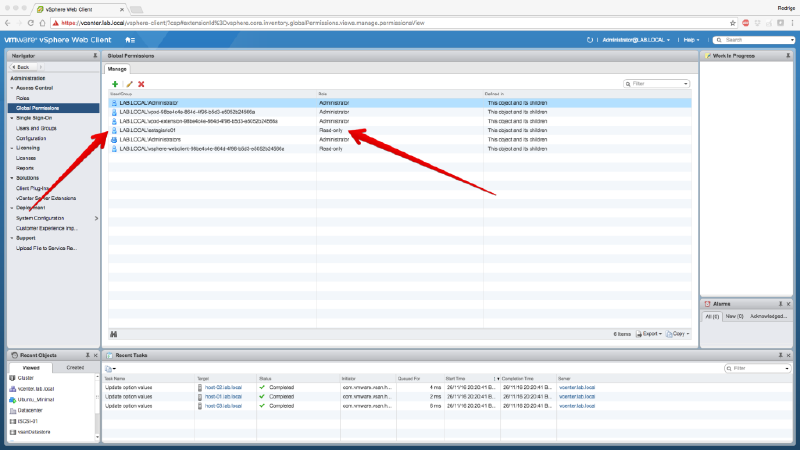Click the refresh icon in top header
The height and width of the screenshot is (450, 800).
590,39
